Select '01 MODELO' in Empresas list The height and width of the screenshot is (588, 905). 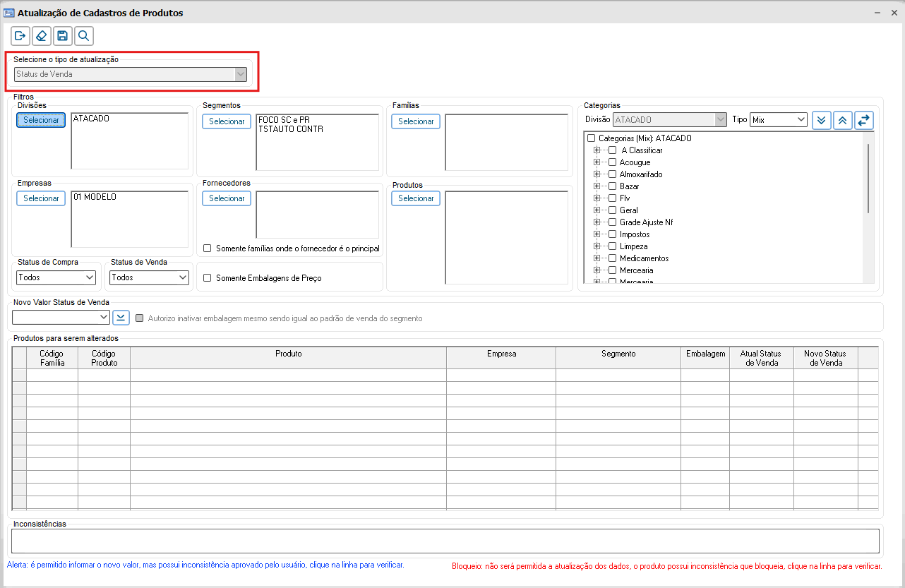(95, 197)
